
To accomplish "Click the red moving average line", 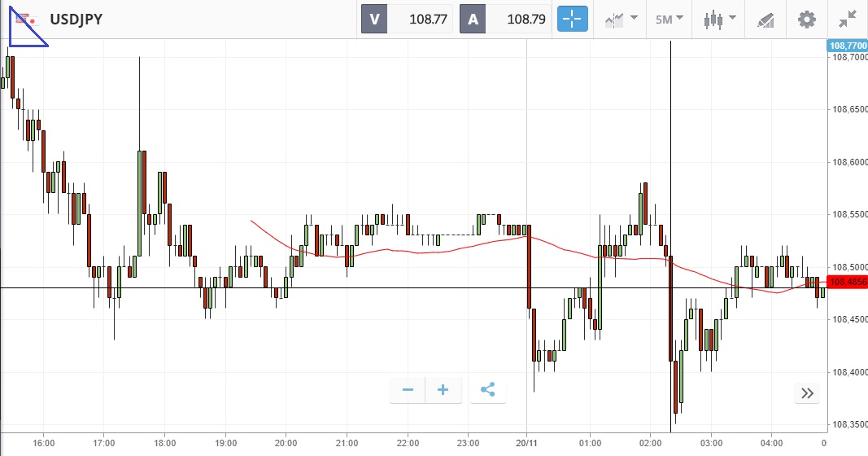I will tap(390, 251).
